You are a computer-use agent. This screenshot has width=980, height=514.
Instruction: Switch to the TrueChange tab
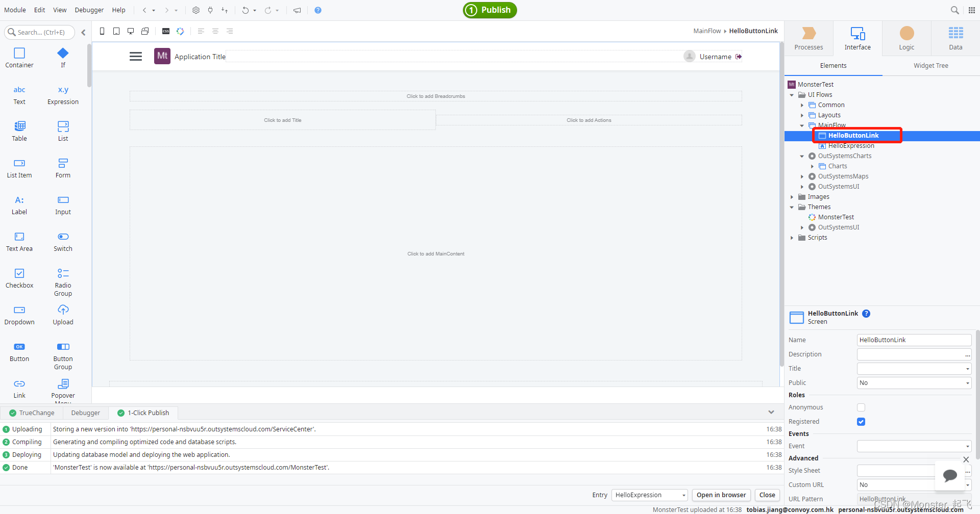tap(32, 413)
